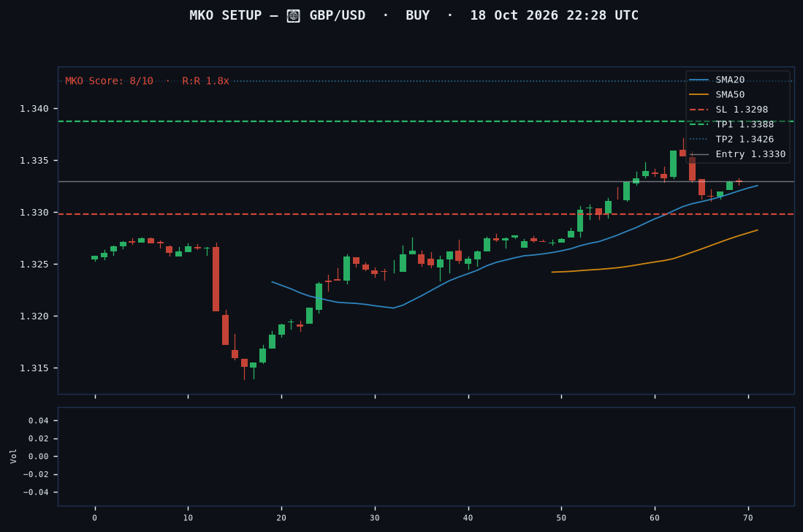
Task: Click the −0.02 volume axis label
Action: (36, 474)
